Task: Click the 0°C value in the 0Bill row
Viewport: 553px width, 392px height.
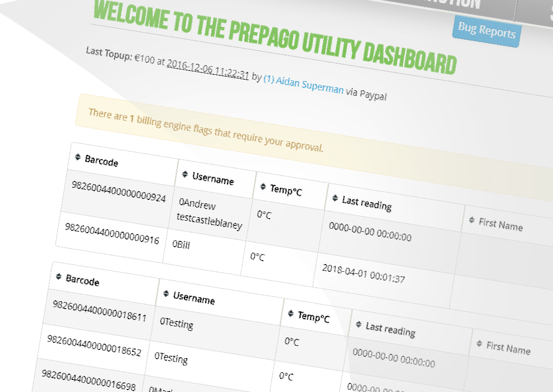Action: pyautogui.click(x=257, y=256)
